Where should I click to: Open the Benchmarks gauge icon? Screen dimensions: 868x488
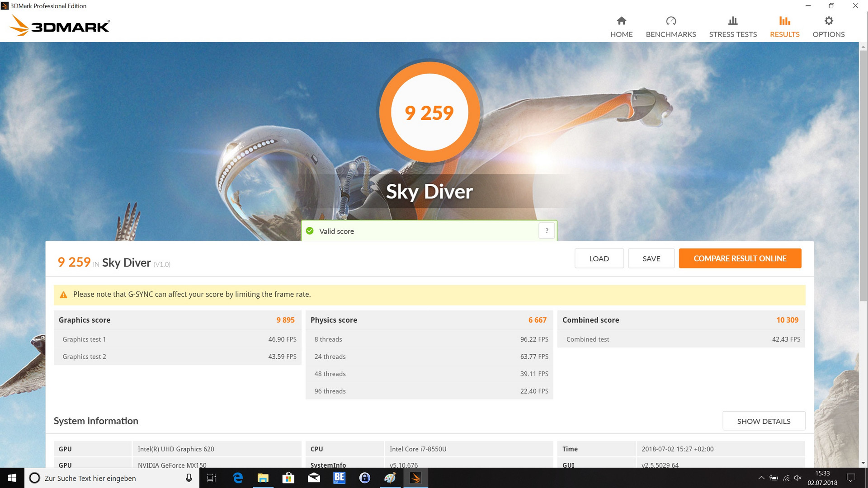pyautogui.click(x=670, y=21)
